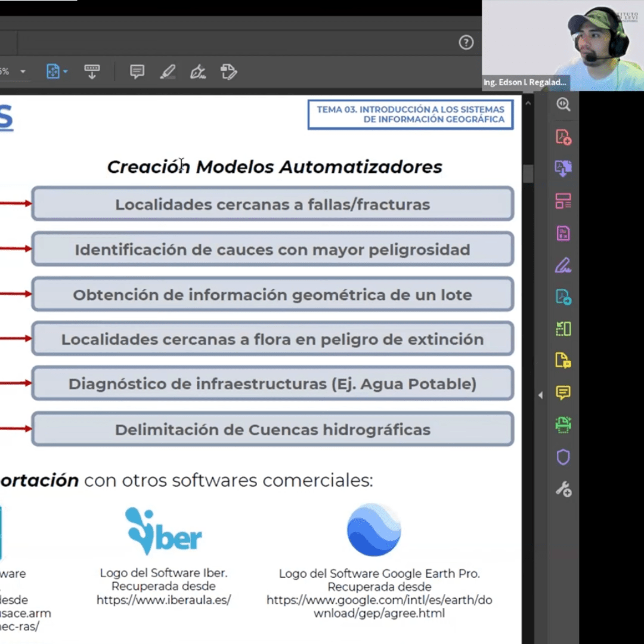Image resolution: width=644 pixels, height=644 pixels.
Task: Open the Fill & Sign pen tool
Action: coord(563,265)
